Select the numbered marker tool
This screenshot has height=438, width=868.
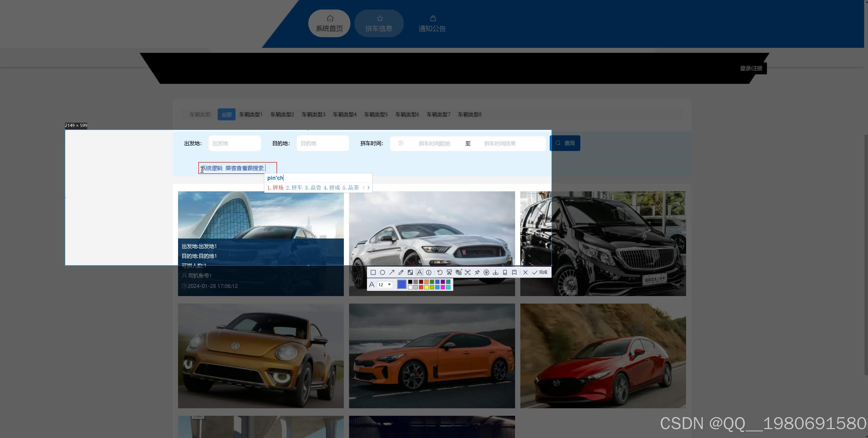(x=429, y=273)
